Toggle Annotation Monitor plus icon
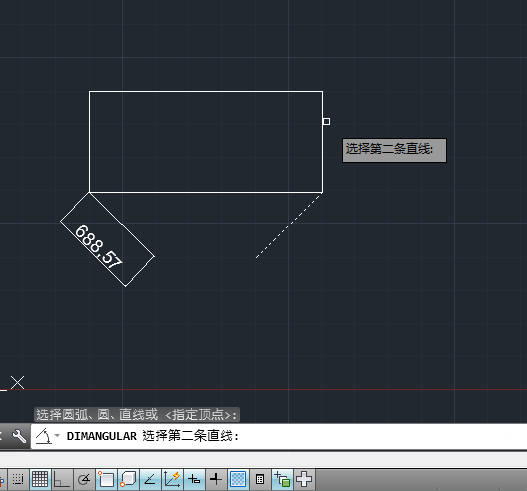 pos(304,479)
